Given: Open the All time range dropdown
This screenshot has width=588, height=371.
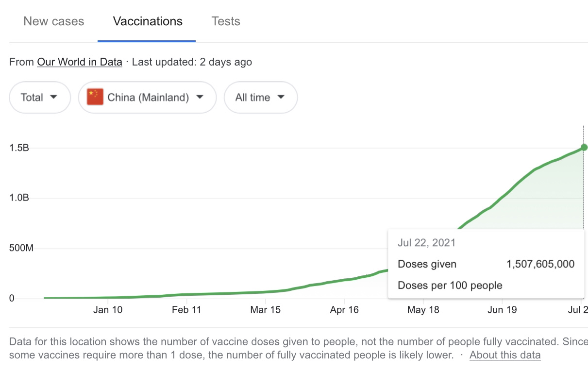Looking at the screenshot, I should click(x=260, y=97).
